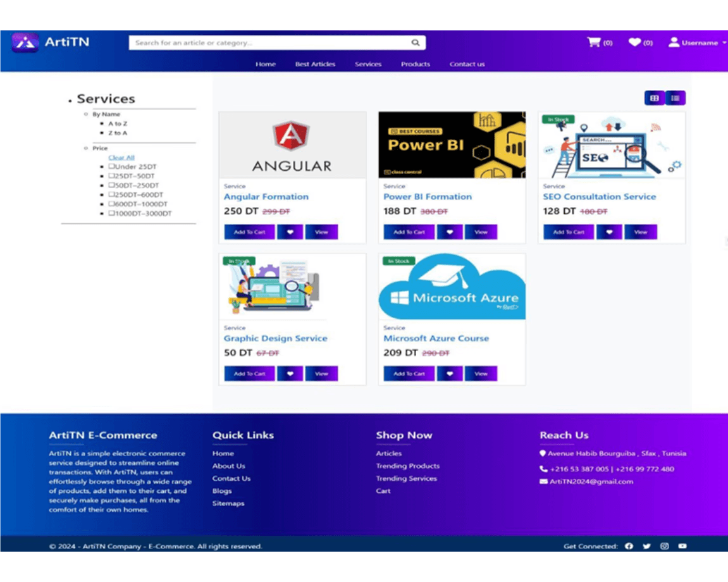Screen dimensions: 728x582
Task: Open the Facebook social icon
Action: (x=629, y=546)
